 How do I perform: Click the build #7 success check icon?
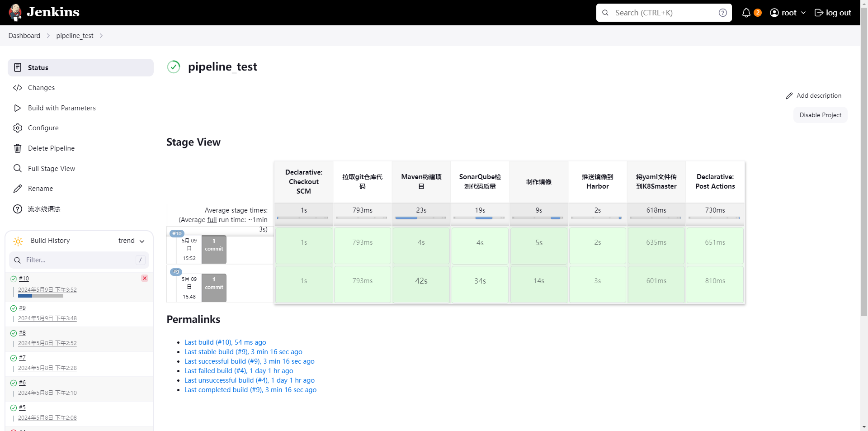[14, 358]
